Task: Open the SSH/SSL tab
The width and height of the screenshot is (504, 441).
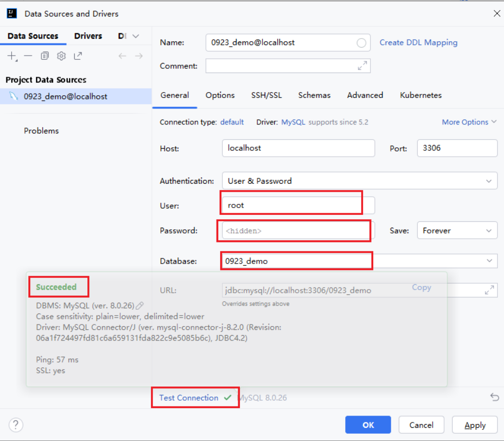Action: coord(266,95)
